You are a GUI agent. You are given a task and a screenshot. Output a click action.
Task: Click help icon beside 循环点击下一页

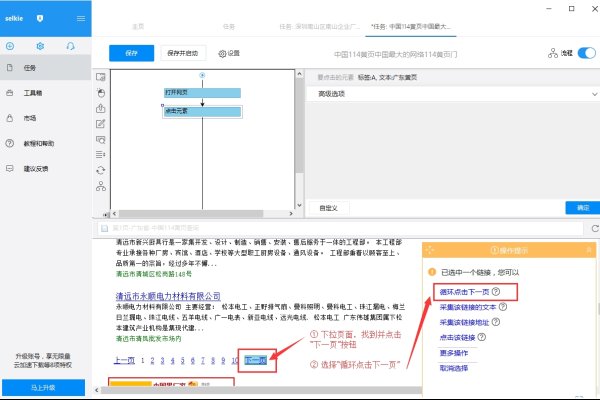[496, 292]
